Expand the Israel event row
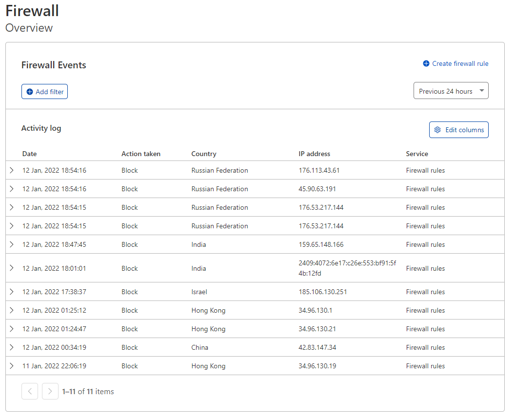 coord(12,292)
